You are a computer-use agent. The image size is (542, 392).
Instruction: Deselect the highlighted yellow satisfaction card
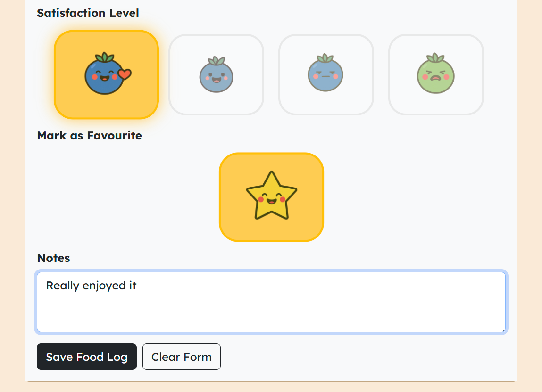[x=107, y=74]
